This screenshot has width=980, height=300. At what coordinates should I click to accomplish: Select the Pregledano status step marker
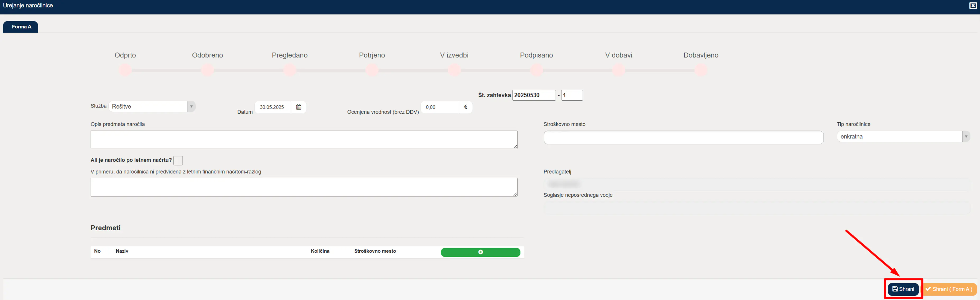tap(290, 70)
